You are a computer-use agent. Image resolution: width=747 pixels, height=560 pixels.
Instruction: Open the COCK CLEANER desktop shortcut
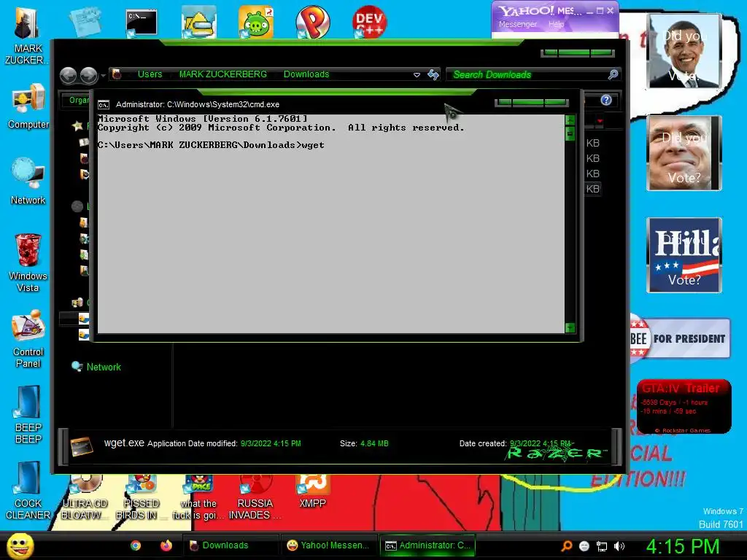coord(28,491)
